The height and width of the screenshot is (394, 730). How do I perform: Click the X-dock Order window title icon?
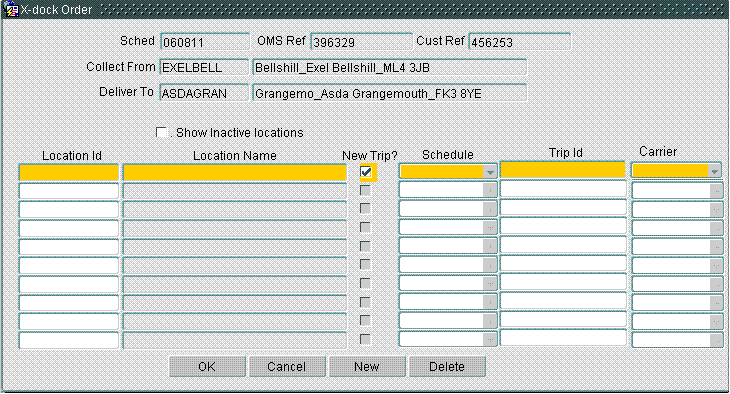pyautogui.click(x=11, y=9)
